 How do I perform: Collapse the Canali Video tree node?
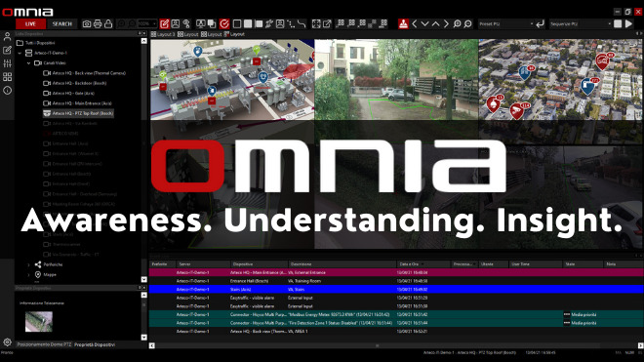click(x=28, y=63)
